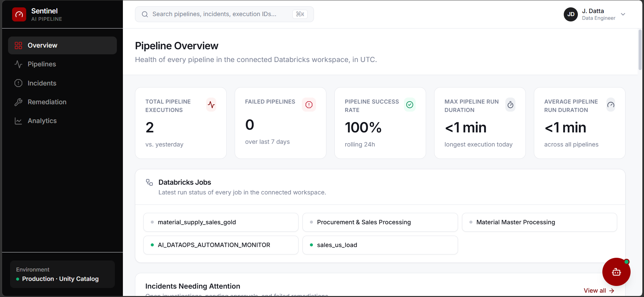This screenshot has width=644, height=297.
Task: Open the AI_DATAOPS_AUTOMATION_MONITOR job card
Action: coord(221,245)
